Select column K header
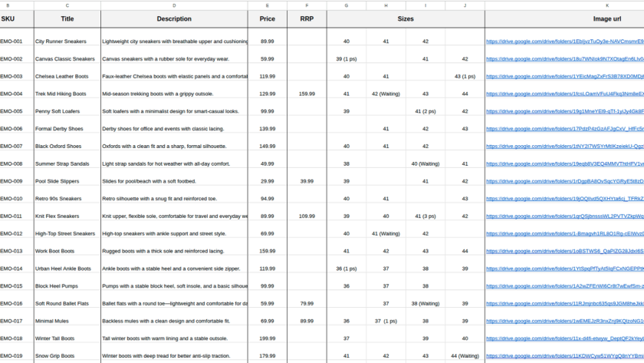644x363 pixels. (x=607, y=5)
